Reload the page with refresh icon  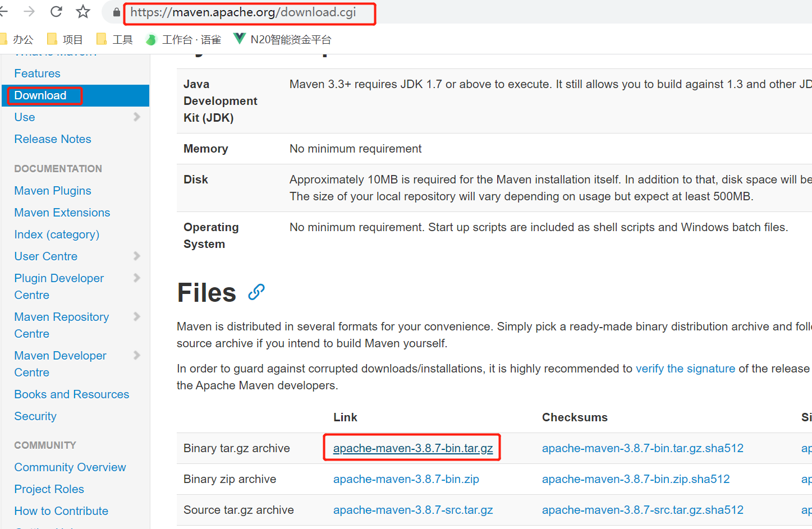[x=56, y=12]
